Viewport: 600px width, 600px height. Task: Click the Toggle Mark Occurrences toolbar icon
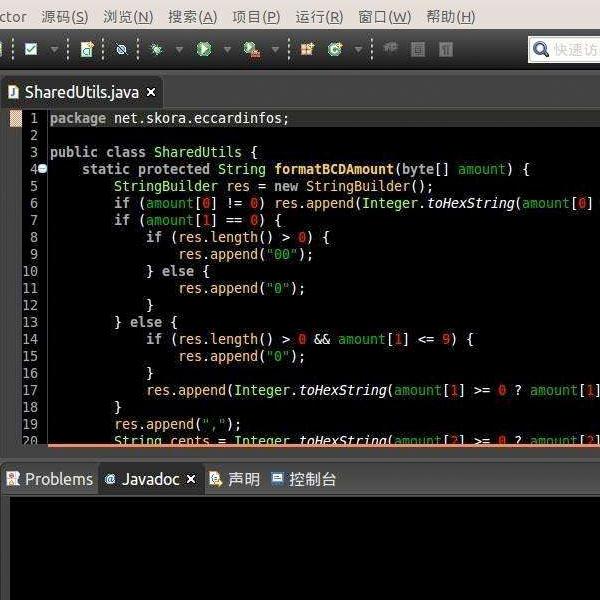pyautogui.click(x=390, y=48)
